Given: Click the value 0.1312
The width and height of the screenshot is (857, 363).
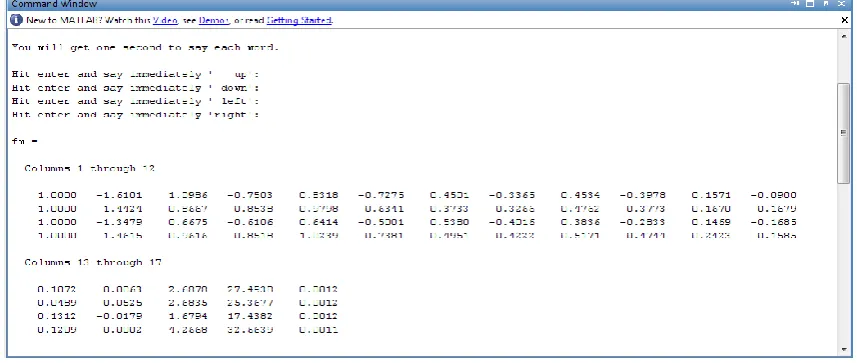Looking at the screenshot, I should tap(57, 316).
